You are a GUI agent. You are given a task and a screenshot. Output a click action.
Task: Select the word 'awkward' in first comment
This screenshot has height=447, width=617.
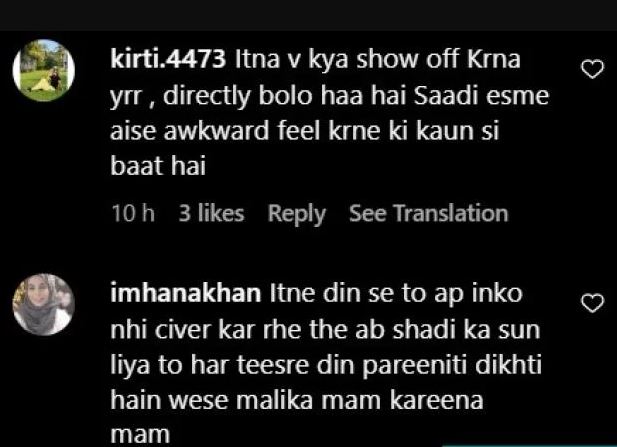pyautogui.click(x=216, y=131)
